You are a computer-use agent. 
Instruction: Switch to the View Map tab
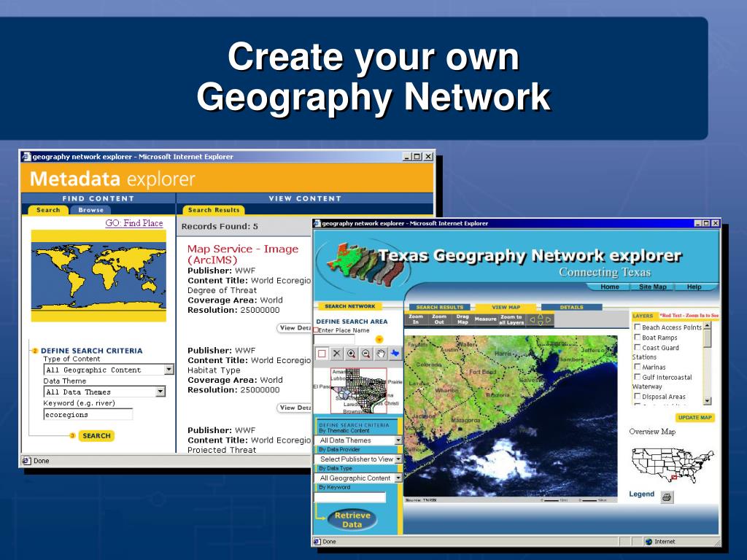click(x=506, y=307)
